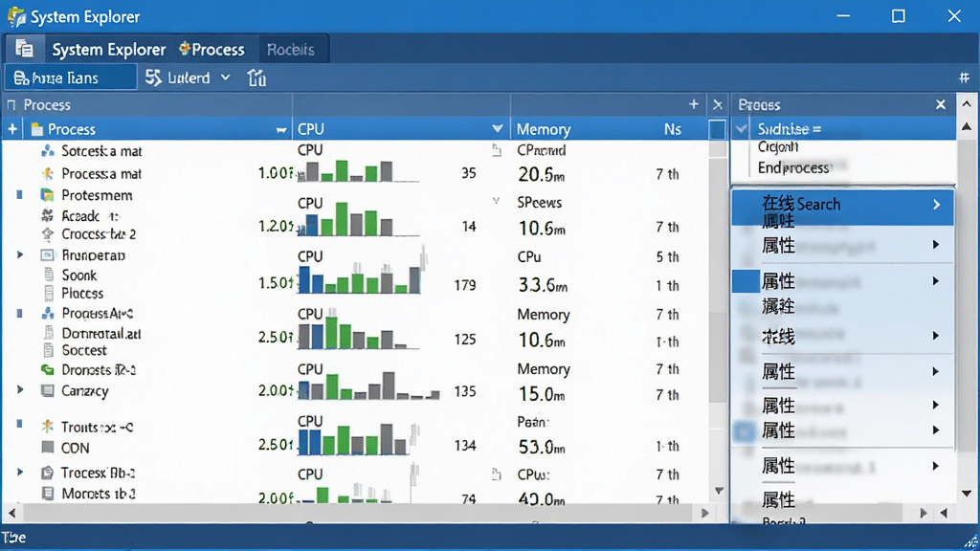The height and width of the screenshot is (551, 980).
Task: Expand the Canzacy tree node
Action: [20, 390]
